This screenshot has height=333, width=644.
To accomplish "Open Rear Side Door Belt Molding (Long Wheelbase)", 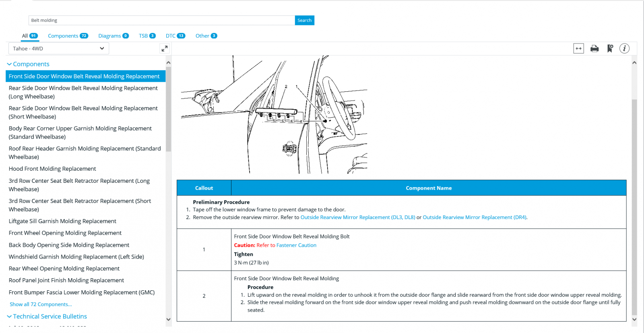I will 83,92.
